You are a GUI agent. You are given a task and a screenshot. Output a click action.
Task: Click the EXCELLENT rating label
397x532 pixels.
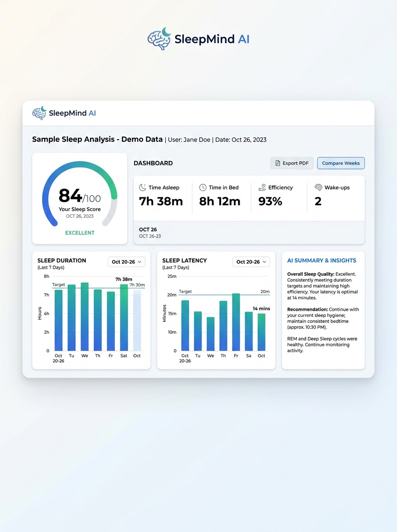point(80,233)
